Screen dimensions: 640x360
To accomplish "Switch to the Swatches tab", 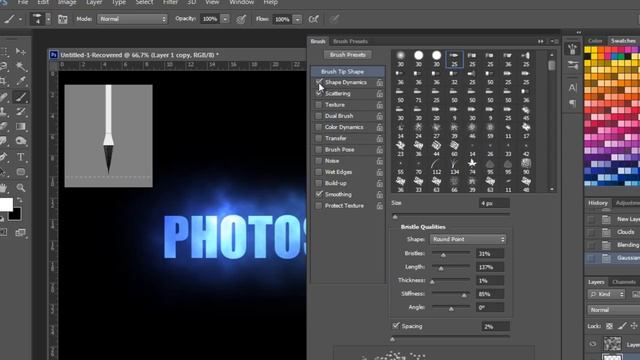I will (623, 41).
